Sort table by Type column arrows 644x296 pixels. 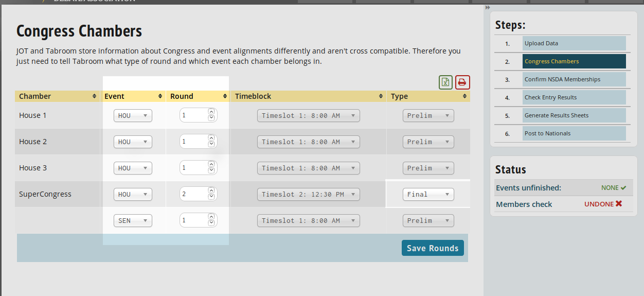tap(464, 96)
